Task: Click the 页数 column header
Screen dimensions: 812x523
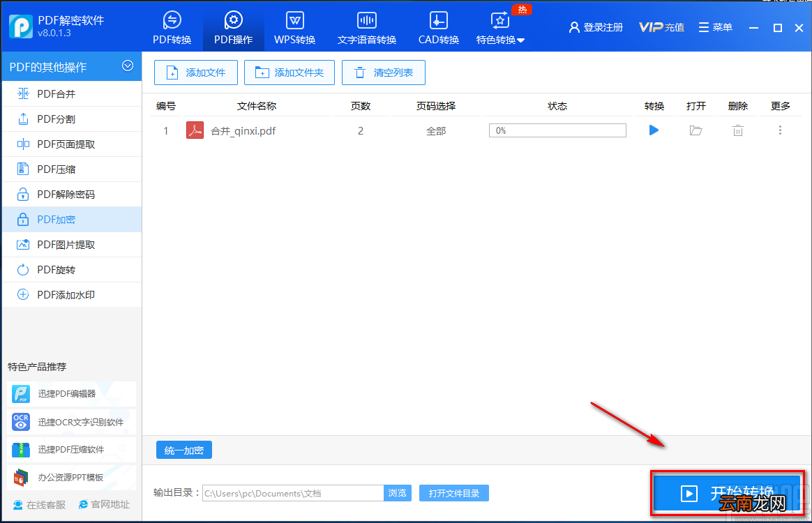Action: click(361, 106)
